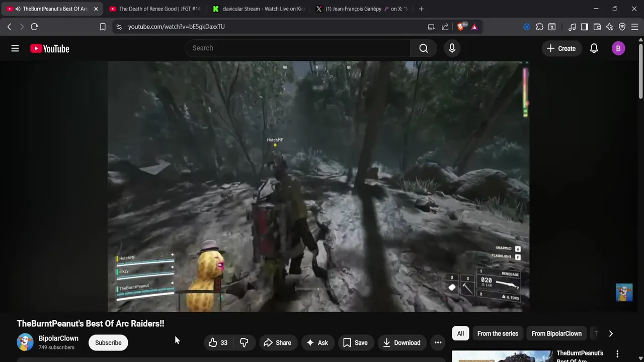Image resolution: width=644 pixels, height=362 pixels.
Task: Click the Create button
Action: [x=561, y=48]
